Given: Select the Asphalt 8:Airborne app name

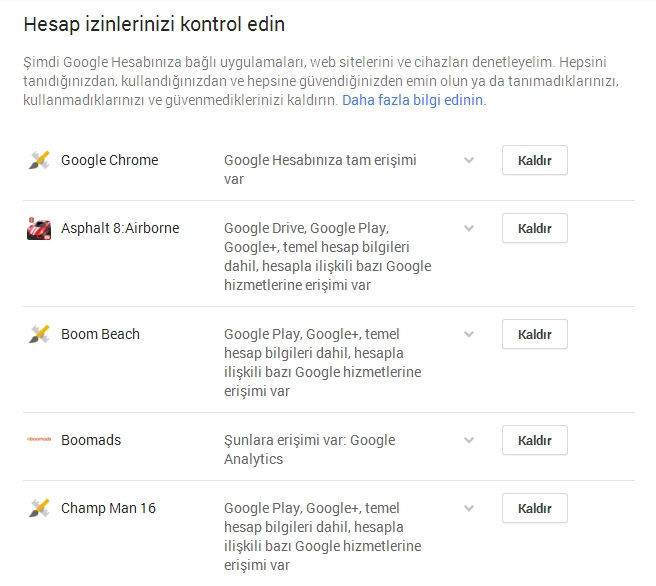Looking at the screenshot, I should coord(120,228).
